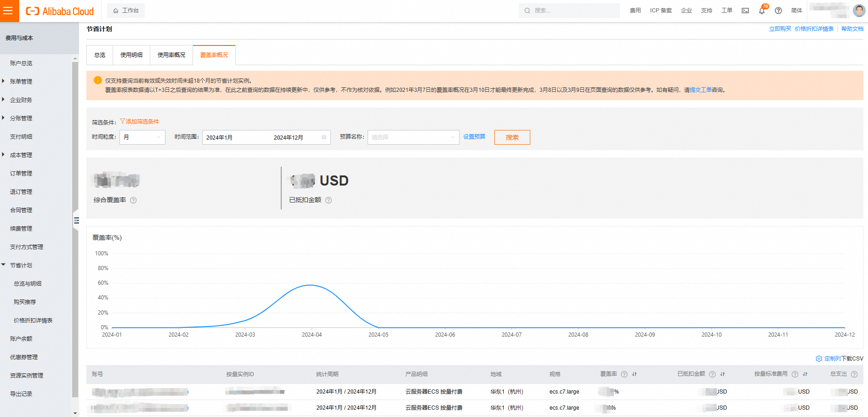This screenshot has height=417, width=868.
Task: Click the 2024年1月 start date field
Action: tap(234, 137)
